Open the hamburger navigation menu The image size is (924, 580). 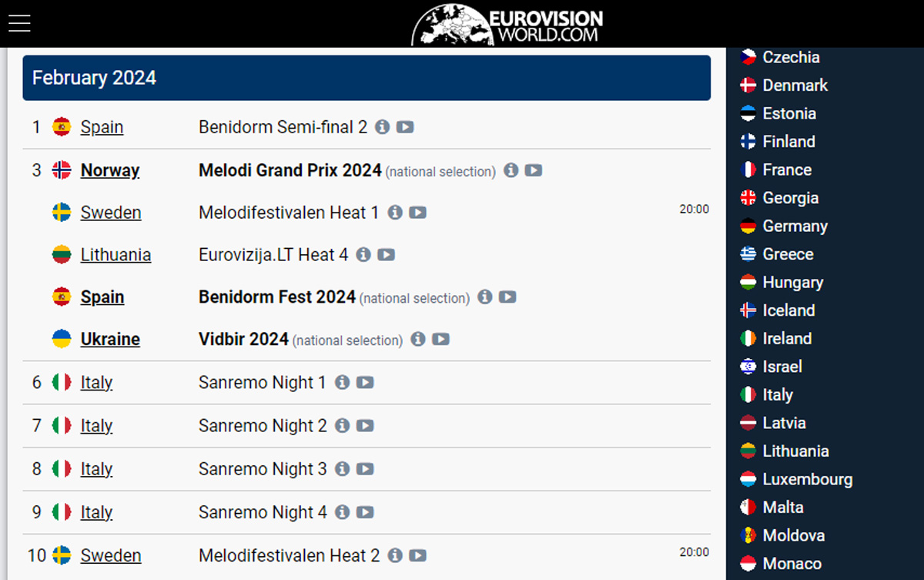pos(19,22)
